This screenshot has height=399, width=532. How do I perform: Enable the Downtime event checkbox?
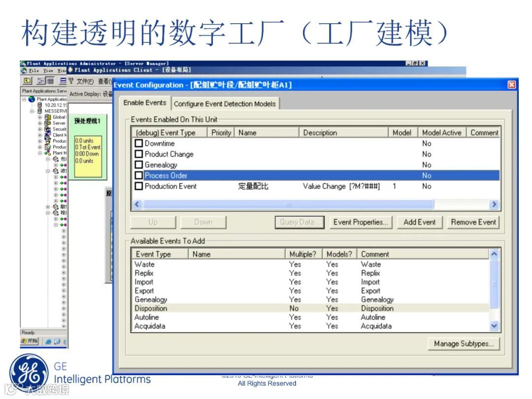click(138, 143)
